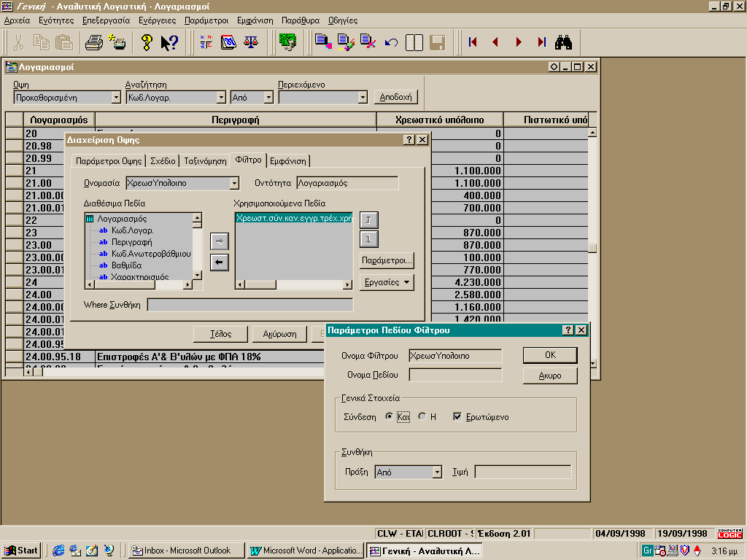The image size is (747, 560).
Task: Switch to Ταξινόμηση tab
Action: (x=205, y=161)
